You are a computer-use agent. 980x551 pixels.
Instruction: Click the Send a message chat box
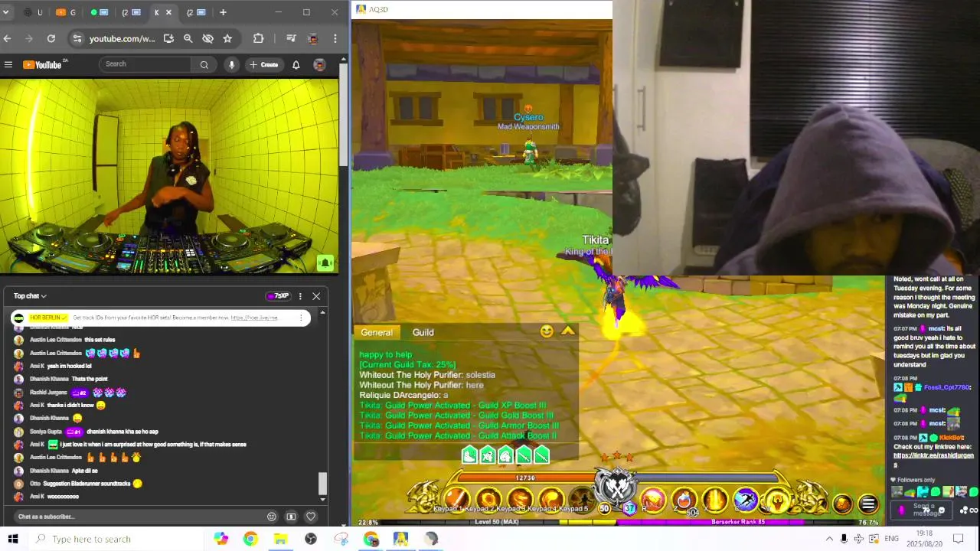(x=923, y=510)
